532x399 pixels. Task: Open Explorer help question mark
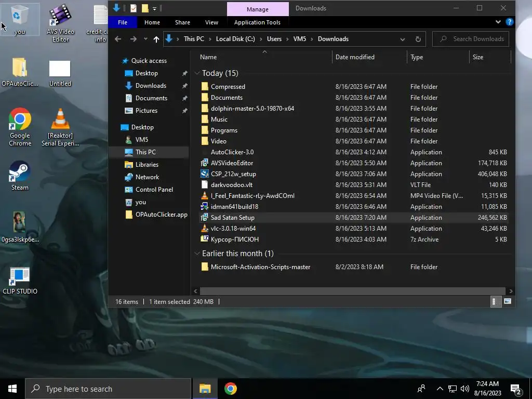pos(509,22)
